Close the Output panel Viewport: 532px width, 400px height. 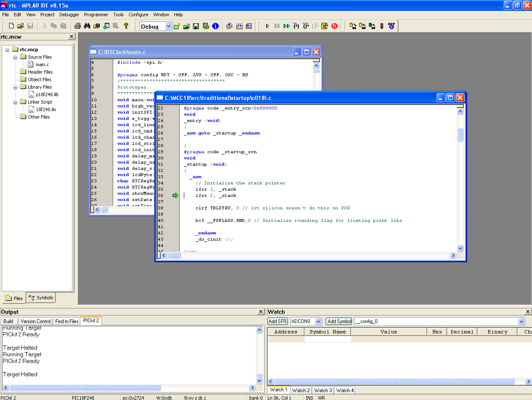coord(261,312)
